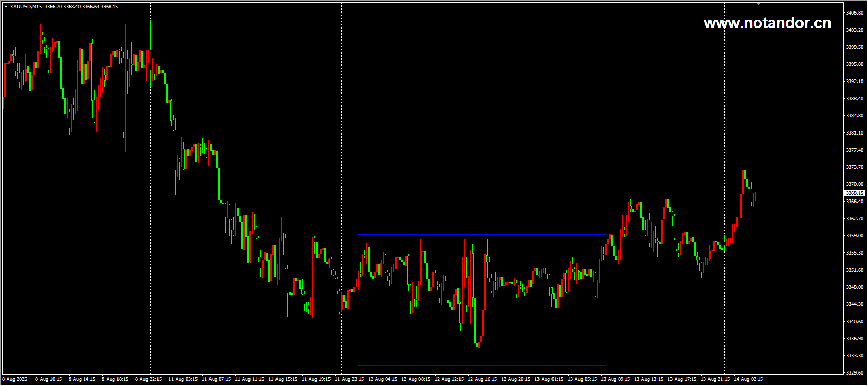Click time axis label 11 Aug 23:15
This screenshot has width=868, height=386.
pyautogui.click(x=349, y=379)
